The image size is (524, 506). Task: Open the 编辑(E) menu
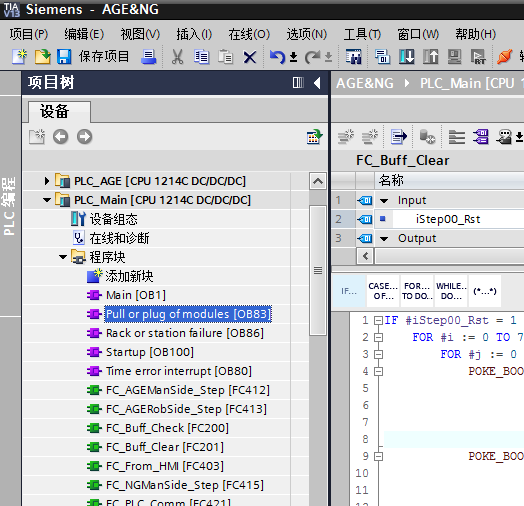[x=84, y=34]
